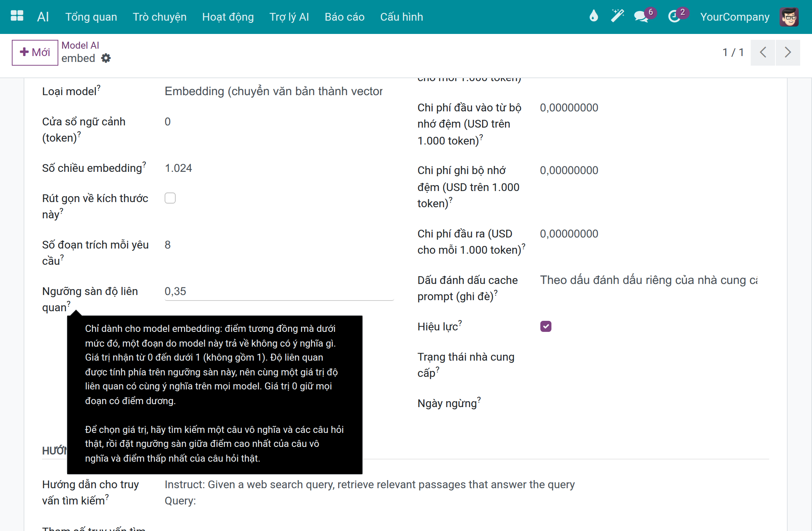Click the 'Mới' new record button

[x=35, y=52]
